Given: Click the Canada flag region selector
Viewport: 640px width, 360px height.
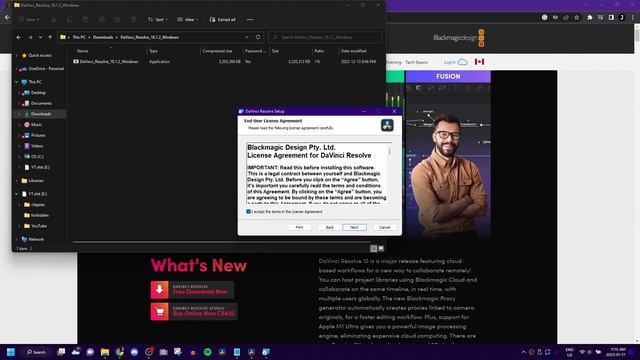Looking at the screenshot, I should (479, 62).
